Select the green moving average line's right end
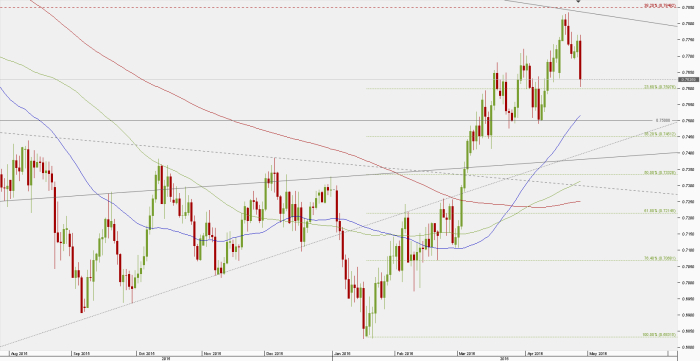The height and width of the screenshot is (361, 700). tap(579, 182)
